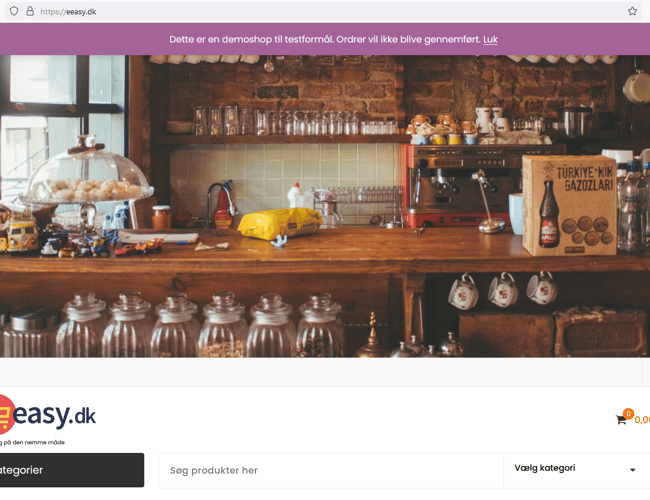
Task: Open the tracking protection shield icon
Action: [x=14, y=11]
